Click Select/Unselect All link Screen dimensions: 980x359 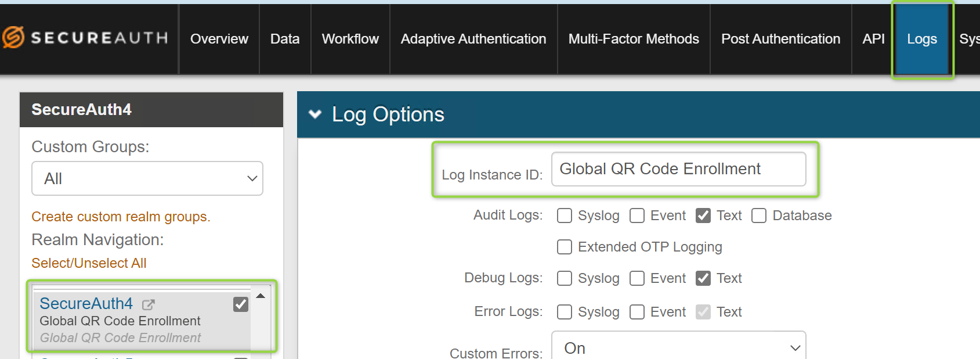pos(89,263)
